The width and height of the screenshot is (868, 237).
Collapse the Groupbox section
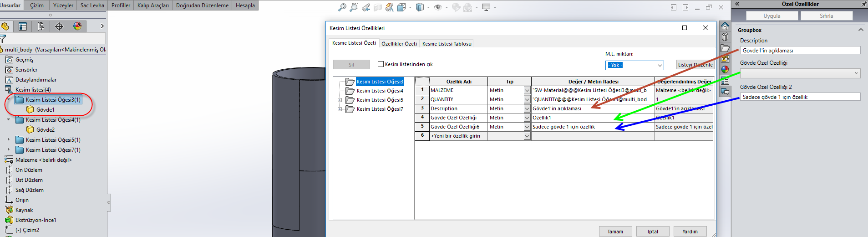860,30
